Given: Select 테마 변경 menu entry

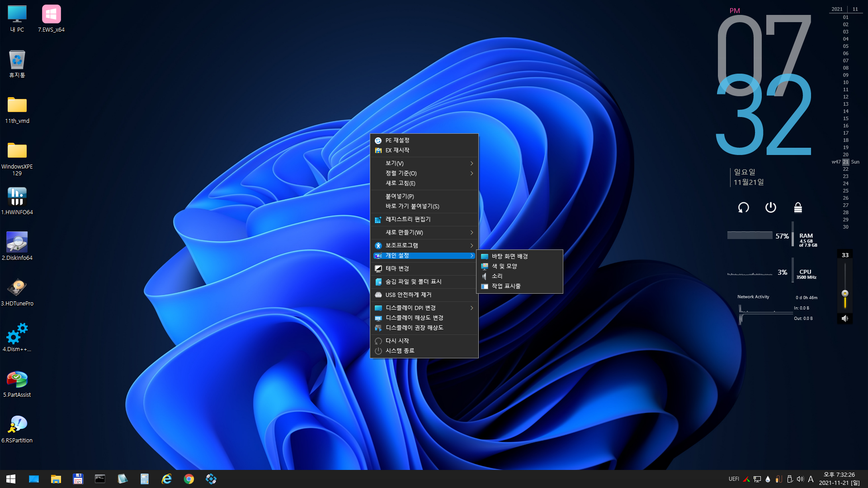Looking at the screenshot, I should (424, 268).
